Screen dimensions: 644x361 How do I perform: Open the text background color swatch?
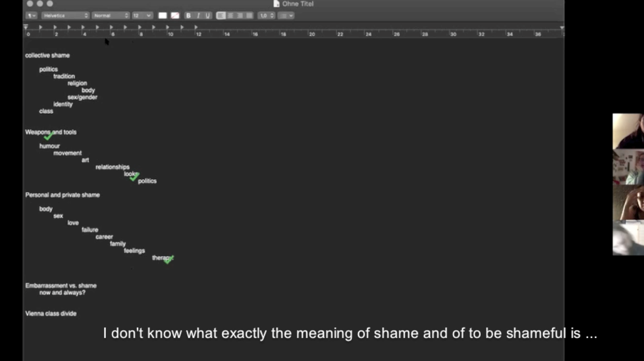tap(175, 16)
